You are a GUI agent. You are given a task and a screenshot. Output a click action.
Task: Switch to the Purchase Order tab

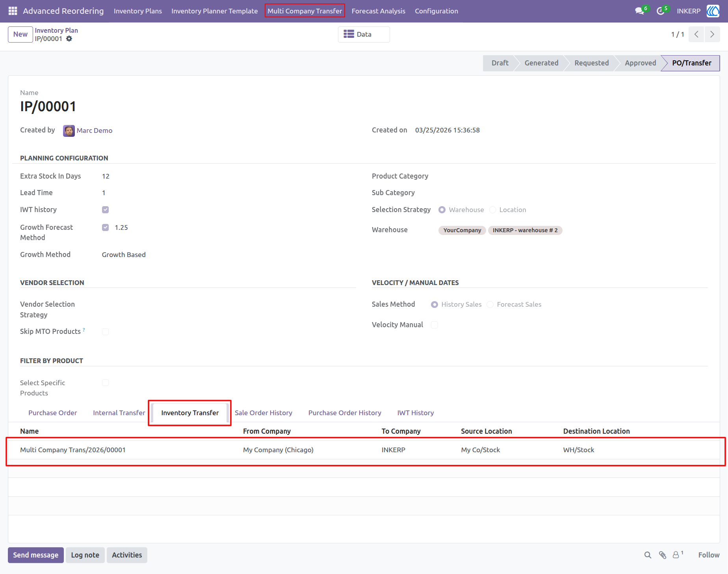(x=53, y=413)
